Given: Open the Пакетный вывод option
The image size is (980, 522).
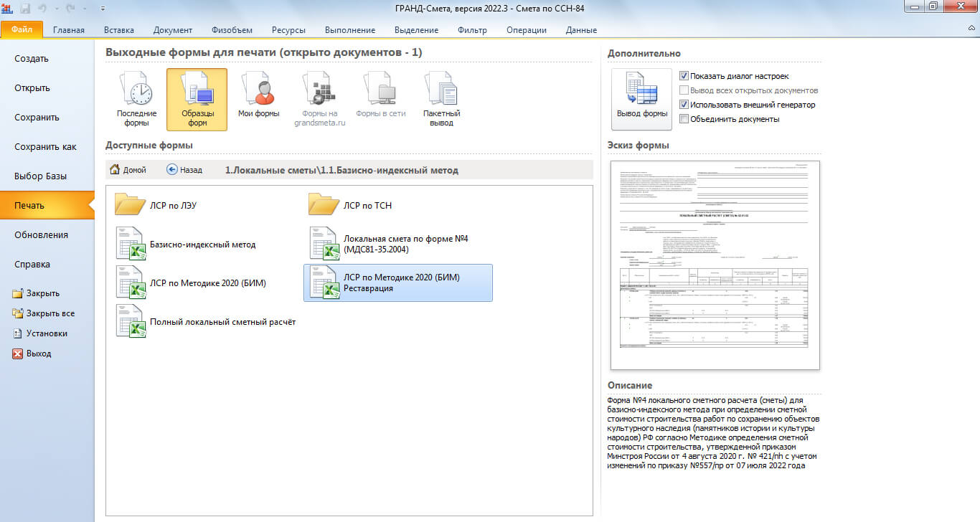Looking at the screenshot, I should (x=442, y=100).
